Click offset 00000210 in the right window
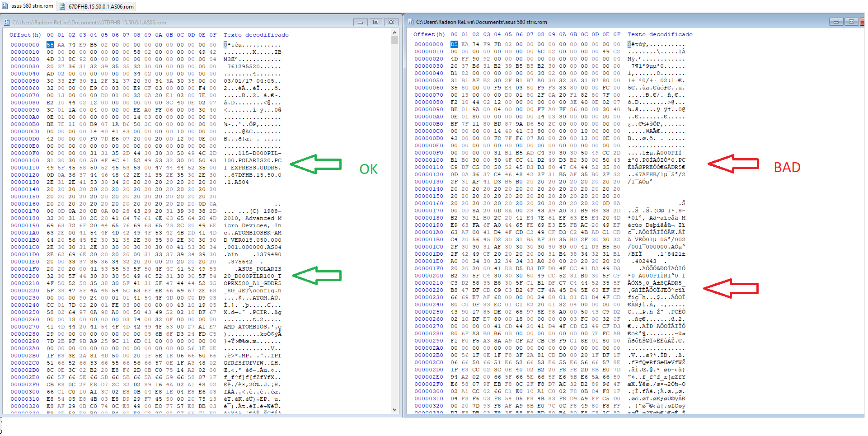 click(429, 283)
